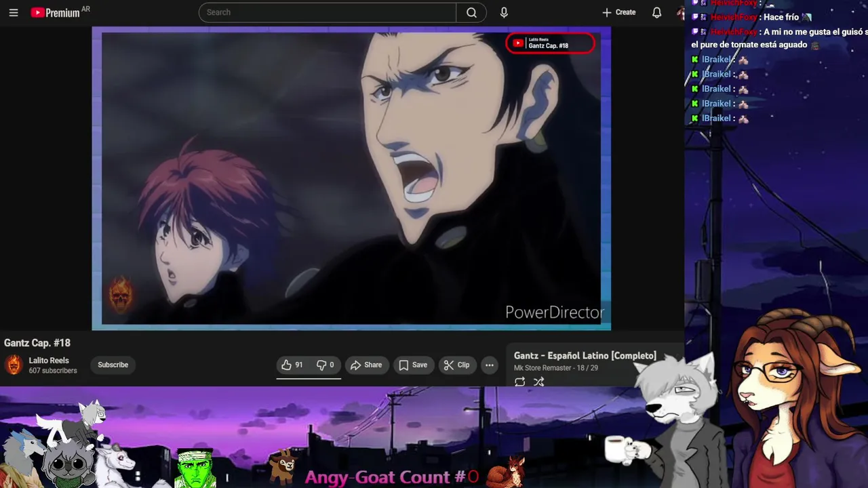Image resolution: width=868 pixels, height=488 pixels.
Task: Dislike the video
Action: (325, 365)
